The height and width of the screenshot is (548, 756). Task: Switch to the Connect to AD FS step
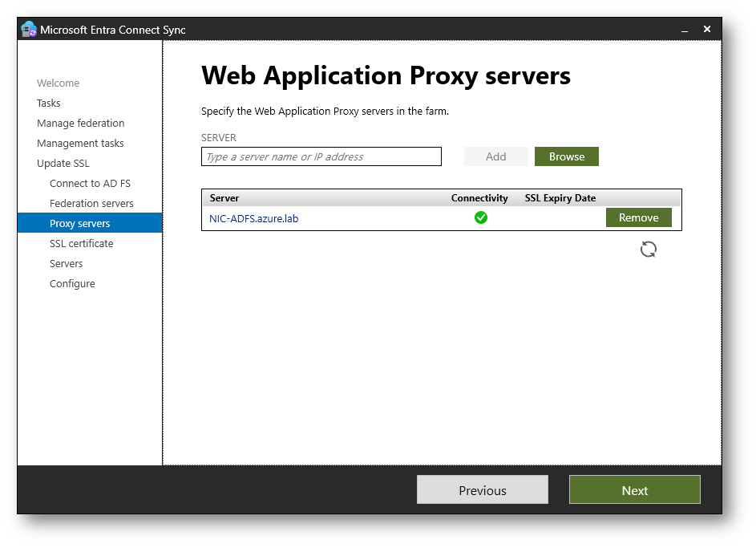tap(90, 184)
